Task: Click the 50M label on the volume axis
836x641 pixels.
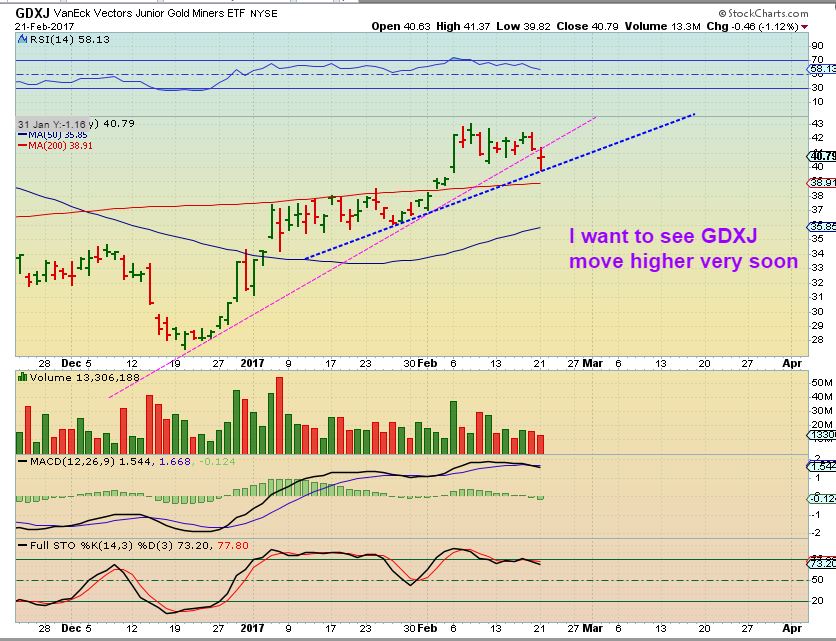Action: [x=822, y=382]
